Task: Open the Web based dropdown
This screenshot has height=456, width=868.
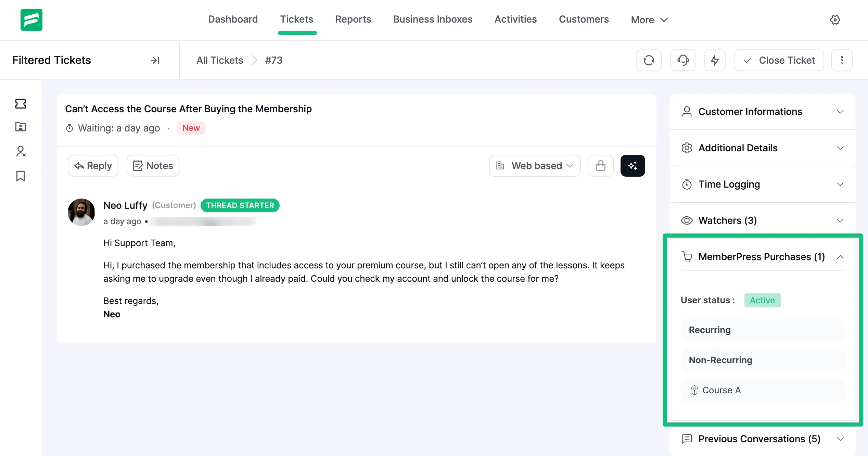Action: pyautogui.click(x=535, y=166)
